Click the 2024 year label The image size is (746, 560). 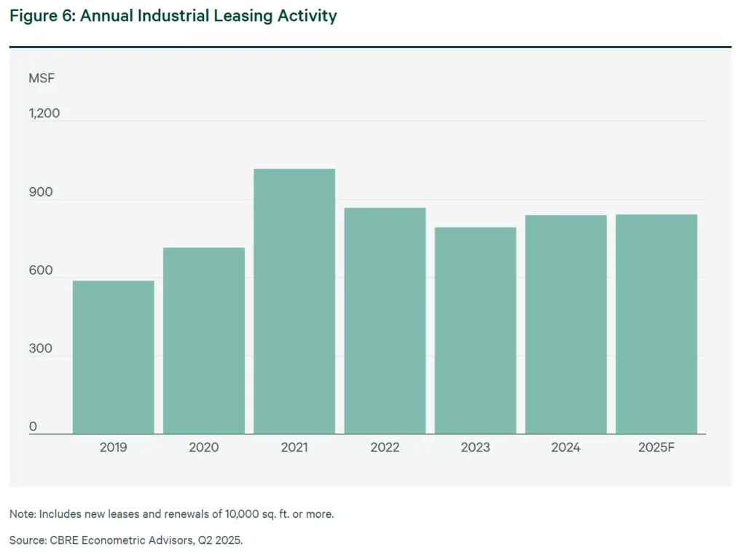[566, 447]
